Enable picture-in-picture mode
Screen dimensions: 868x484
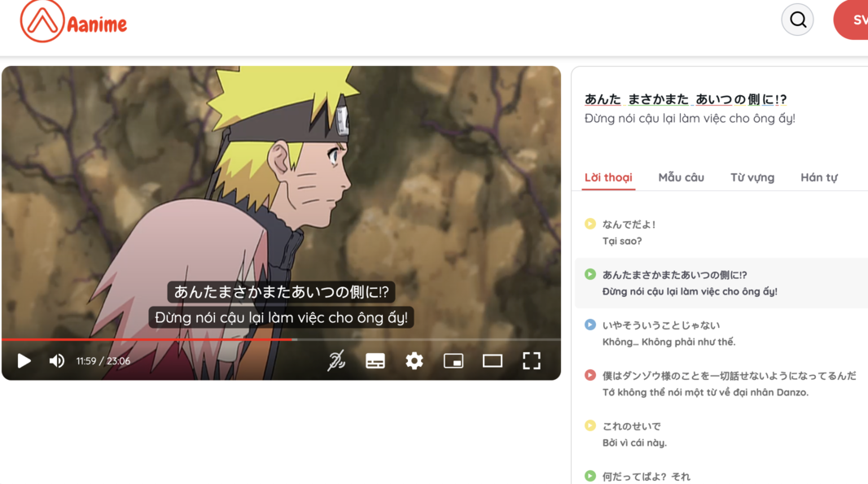[454, 360]
